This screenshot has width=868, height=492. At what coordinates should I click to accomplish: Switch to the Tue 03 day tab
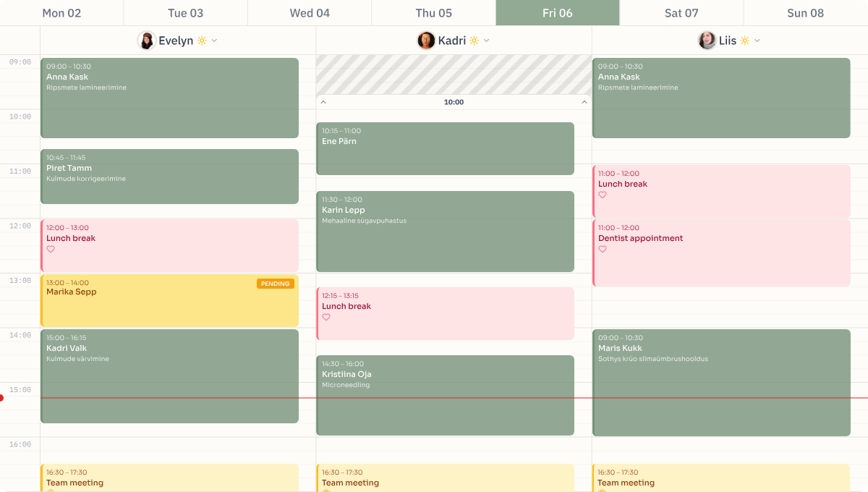tap(186, 13)
